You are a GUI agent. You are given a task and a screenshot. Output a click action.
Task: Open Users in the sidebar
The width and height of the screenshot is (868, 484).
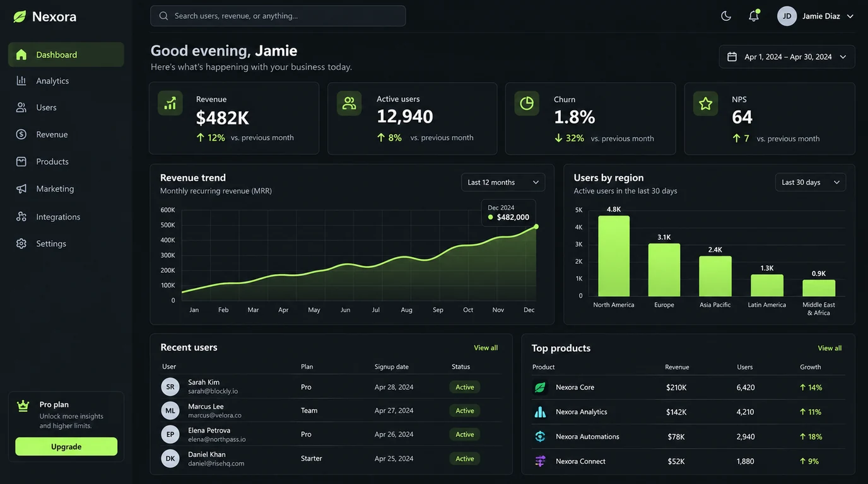click(x=66, y=107)
